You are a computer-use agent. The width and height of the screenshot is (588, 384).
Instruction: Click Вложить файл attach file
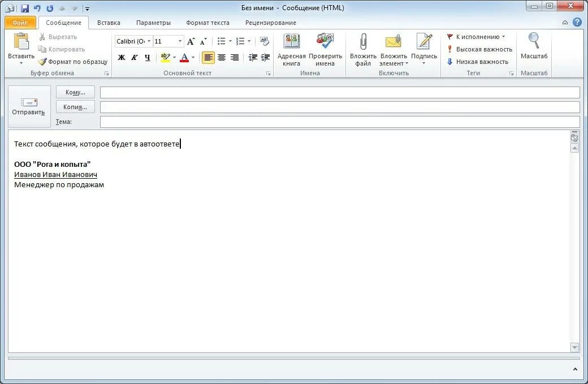(363, 50)
